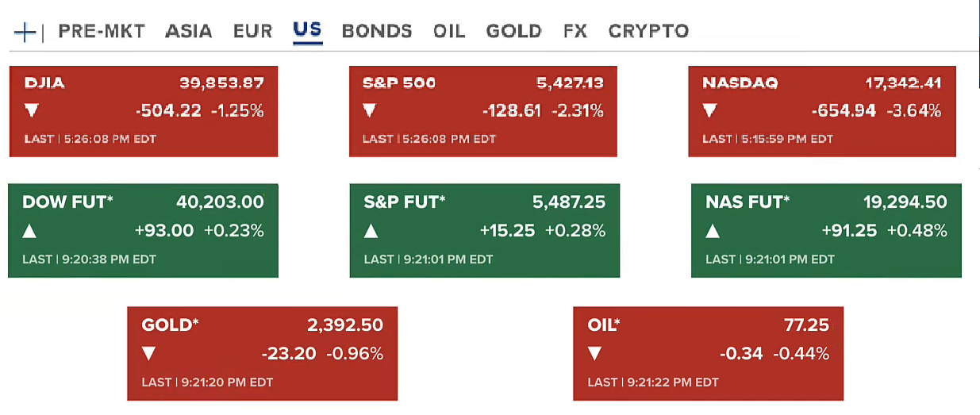Select the BONDS tab

pyautogui.click(x=377, y=32)
